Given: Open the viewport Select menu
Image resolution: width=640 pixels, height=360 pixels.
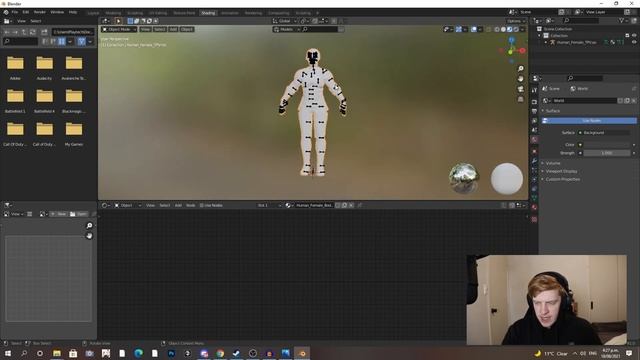Looking at the screenshot, I should 160,29.
